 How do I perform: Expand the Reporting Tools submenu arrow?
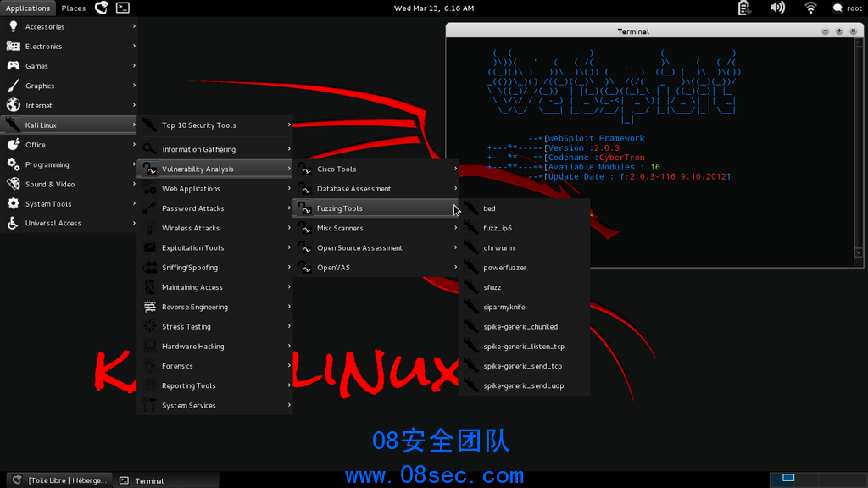pos(289,385)
